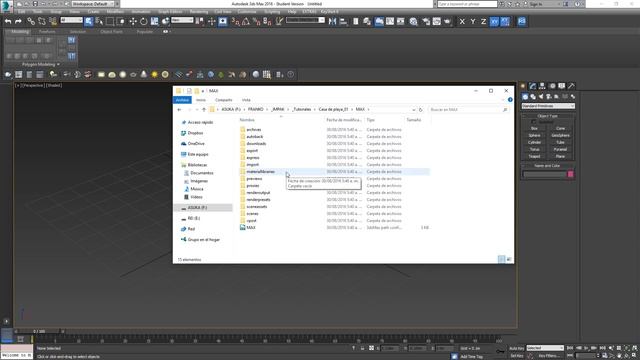640x360 pixels.
Task: Click the Auto Key button
Action: 516,348
